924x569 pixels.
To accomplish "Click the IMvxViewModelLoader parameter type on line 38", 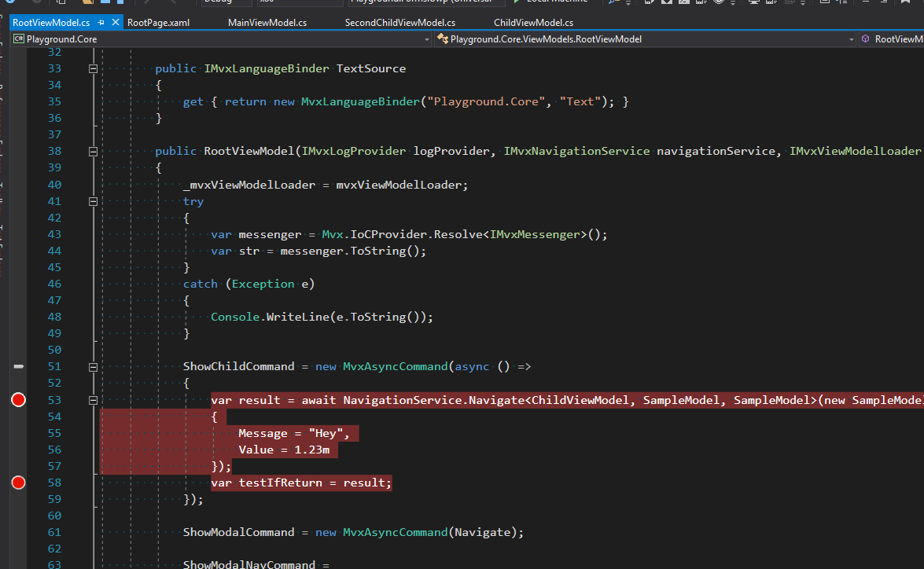I will pyautogui.click(x=855, y=151).
